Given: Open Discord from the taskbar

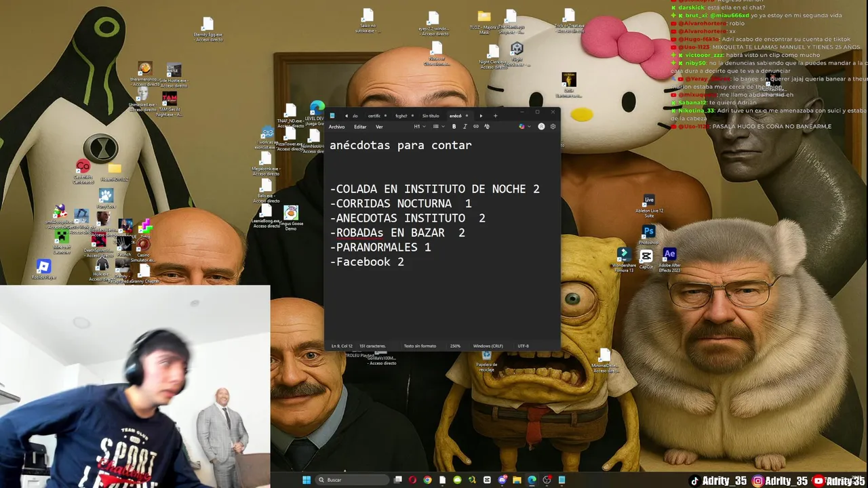Looking at the screenshot, I should (x=502, y=480).
